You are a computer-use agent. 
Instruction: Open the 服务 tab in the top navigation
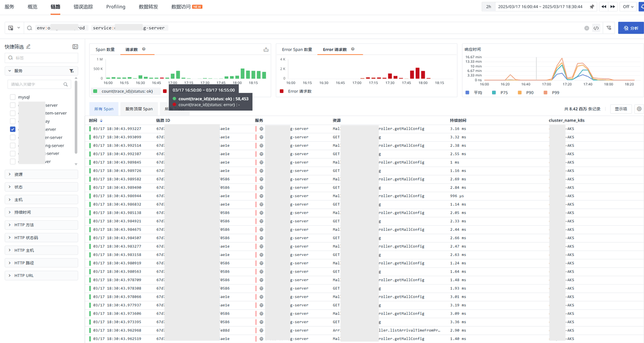(9, 7)
